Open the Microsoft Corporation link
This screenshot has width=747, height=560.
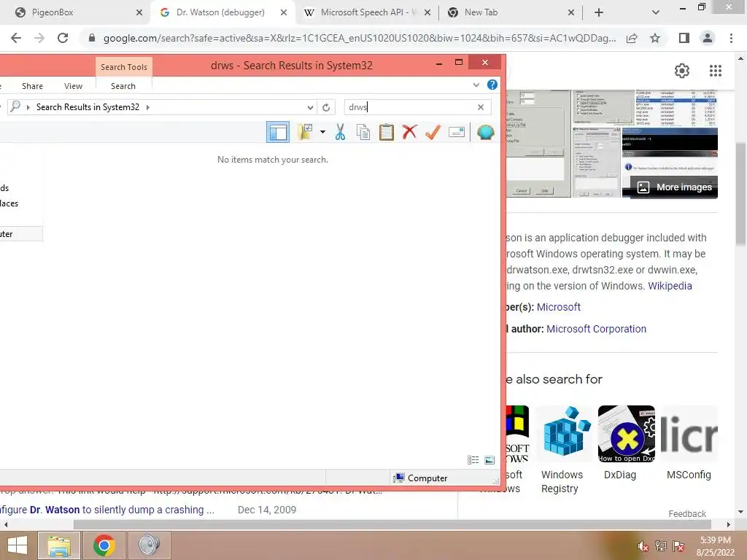[596, 329]
